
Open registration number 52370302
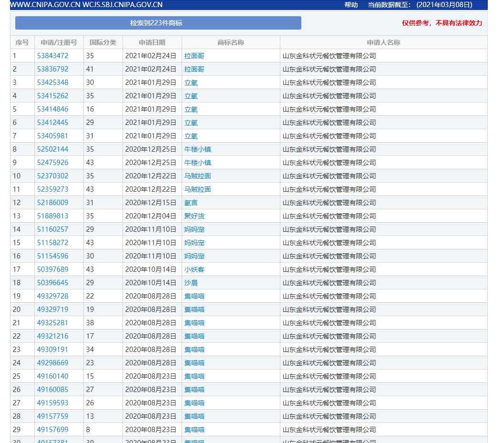53,176
